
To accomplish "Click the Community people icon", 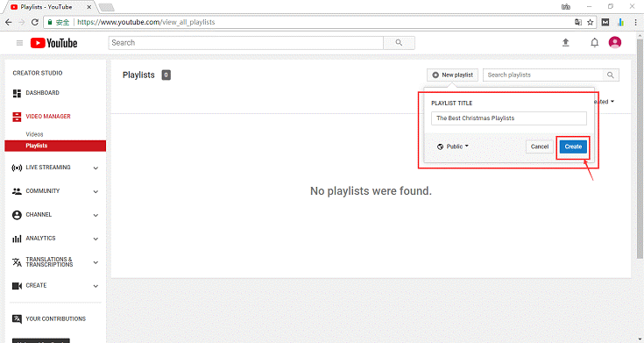I will [x=17, y=191].
